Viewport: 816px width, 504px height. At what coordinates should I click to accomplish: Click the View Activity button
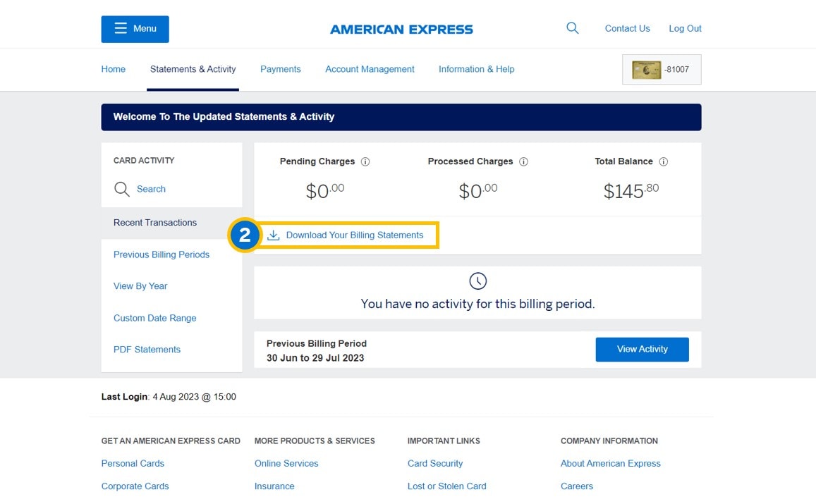642,349
